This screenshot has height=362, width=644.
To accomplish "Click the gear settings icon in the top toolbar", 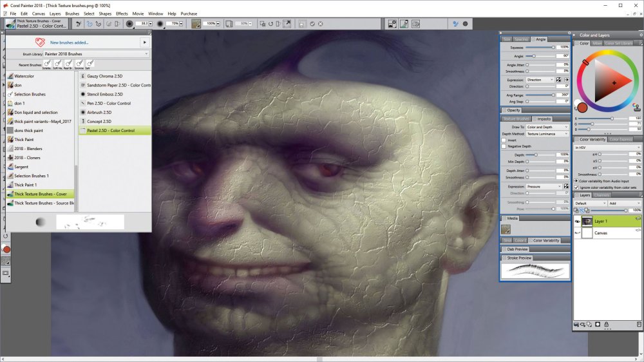I will pos(466,24).
